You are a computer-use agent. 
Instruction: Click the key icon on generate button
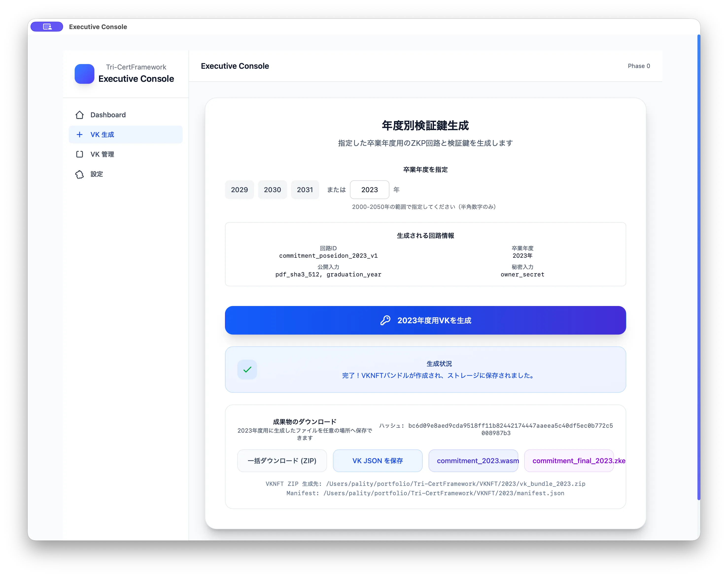click(385, 321)
